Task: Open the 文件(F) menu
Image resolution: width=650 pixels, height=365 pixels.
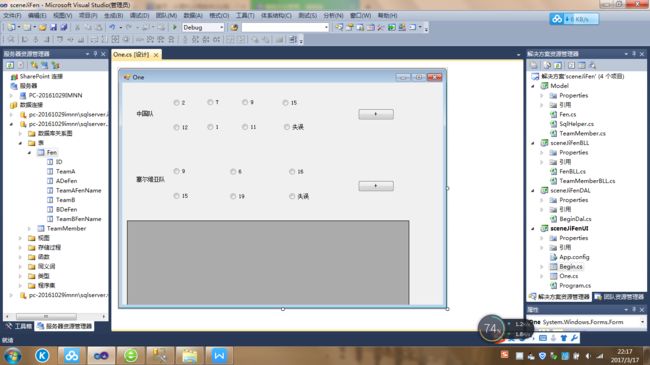Action: pos(12,15)
